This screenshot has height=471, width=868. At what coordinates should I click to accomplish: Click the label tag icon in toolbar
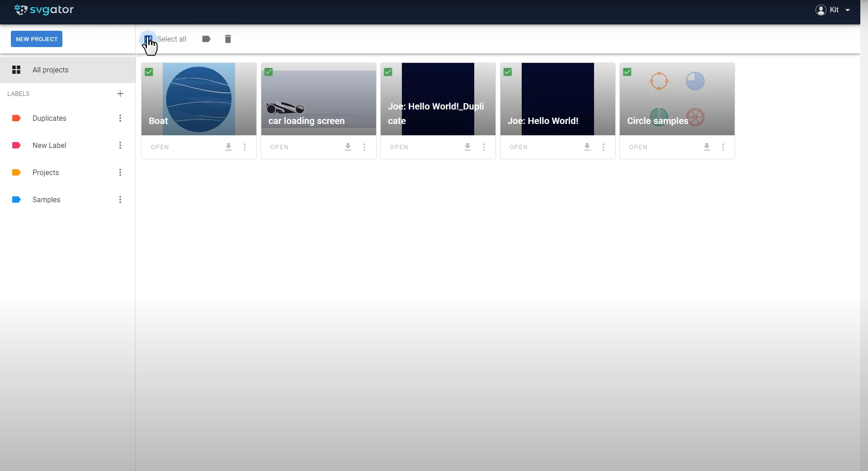pos(206,39)
